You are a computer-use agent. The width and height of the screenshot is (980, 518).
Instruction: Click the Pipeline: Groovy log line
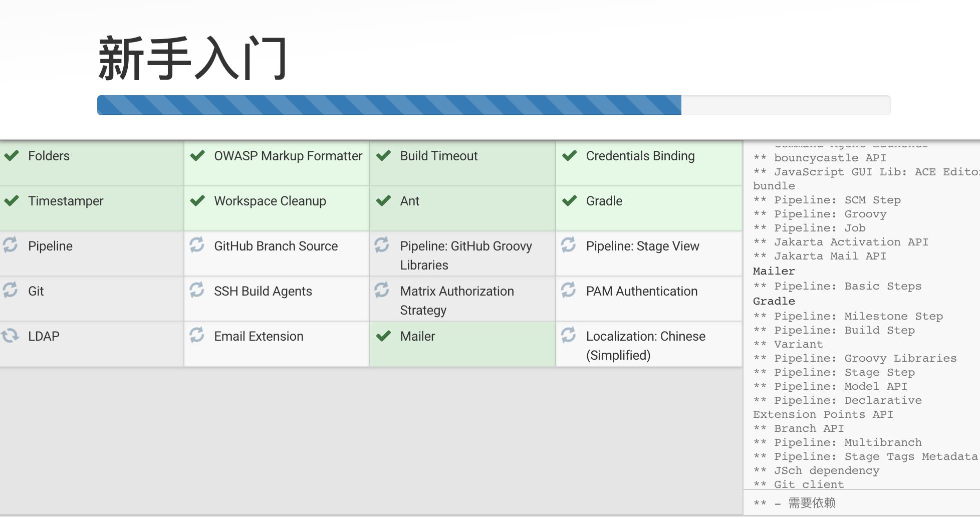coord(820,214)
